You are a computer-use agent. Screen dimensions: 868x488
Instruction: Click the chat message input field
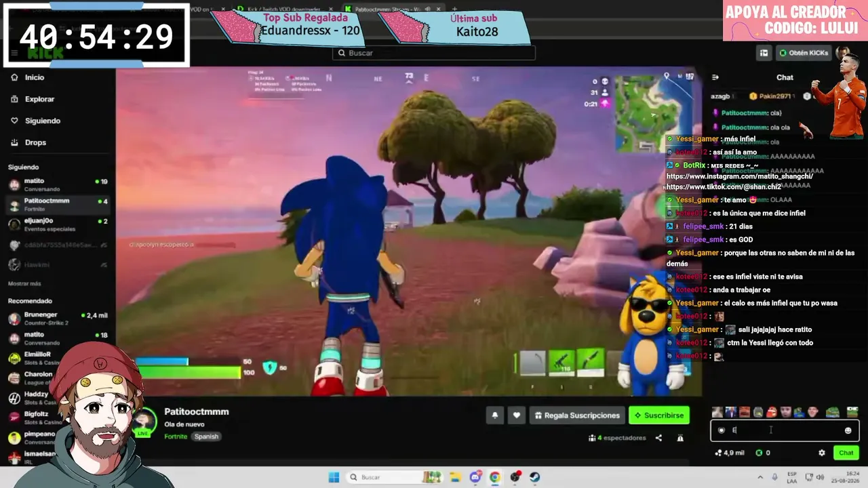[x=785, y=430]
